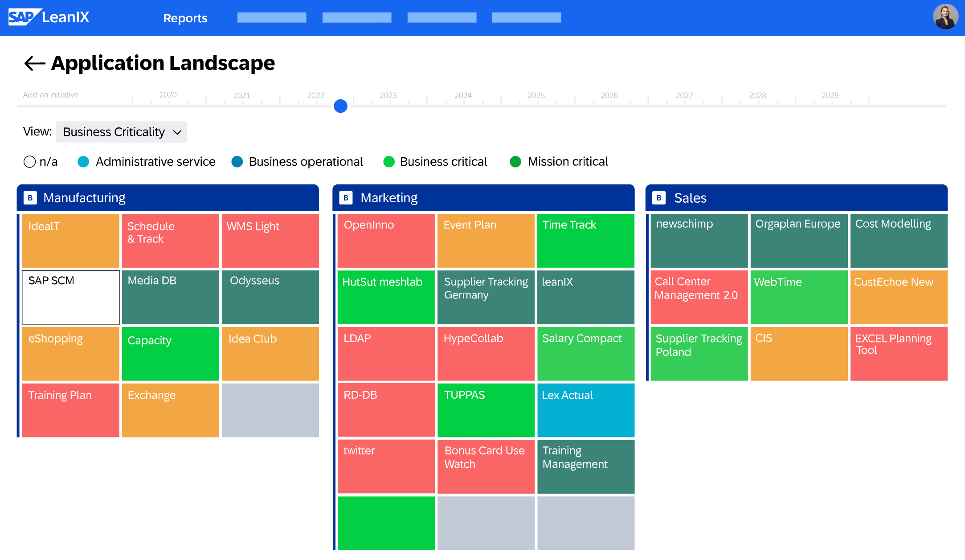The width and height of the screenshot is (965, 560).
Task: Open the RD-DB tile
Action: tap(386, 410)
